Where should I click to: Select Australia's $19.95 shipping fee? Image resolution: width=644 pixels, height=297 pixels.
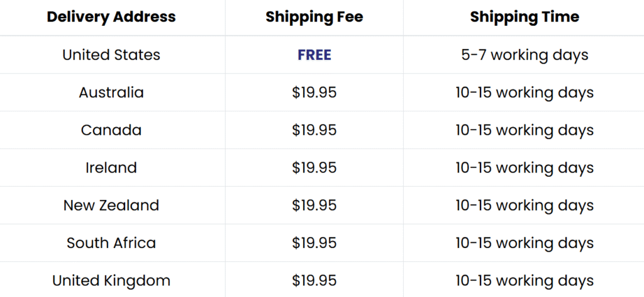[x=314, y=92]
